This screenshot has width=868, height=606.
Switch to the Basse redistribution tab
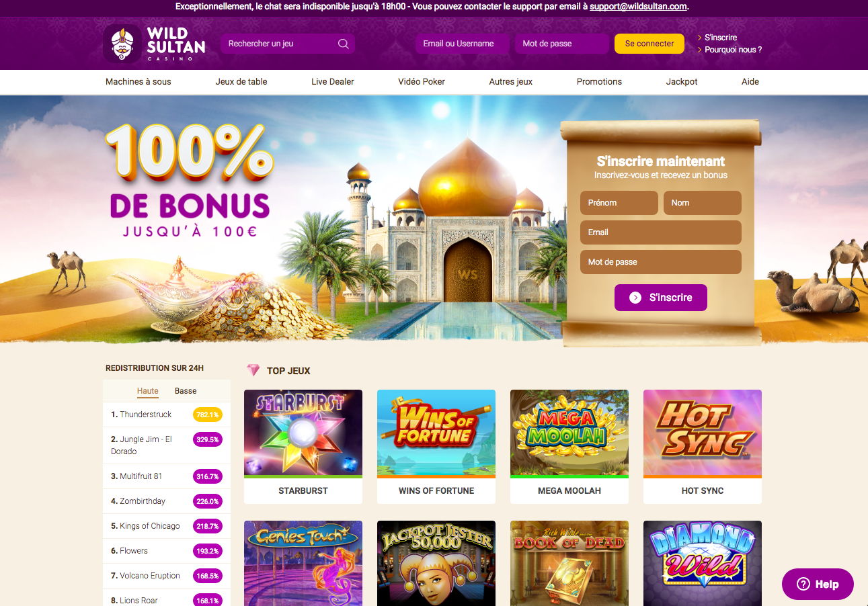point(186,391)
